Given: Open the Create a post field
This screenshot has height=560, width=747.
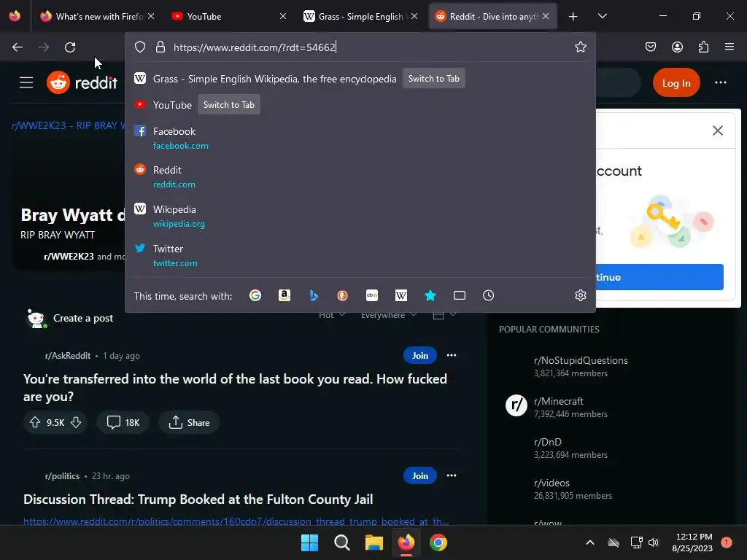Looking at the screenshot, I should (83, 318).
